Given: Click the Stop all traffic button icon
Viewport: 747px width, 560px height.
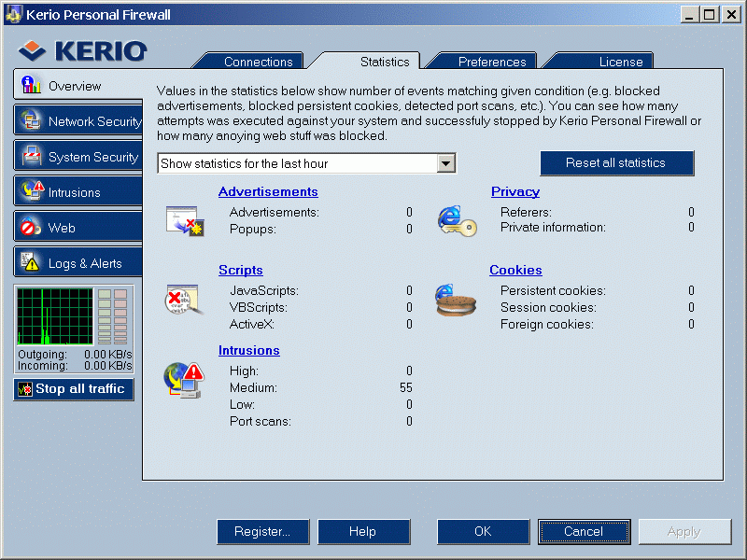Looking at the screenshot, I should click(25, 389).
